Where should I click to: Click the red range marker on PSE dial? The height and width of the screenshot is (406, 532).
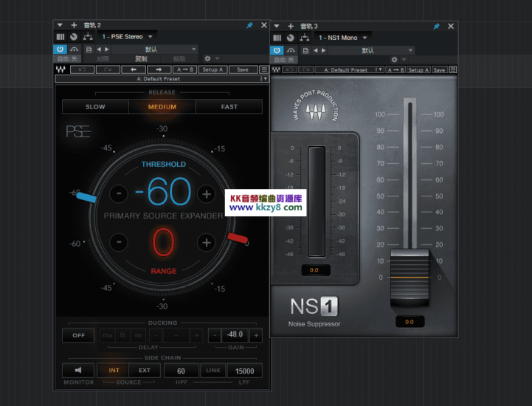[238, 238]
